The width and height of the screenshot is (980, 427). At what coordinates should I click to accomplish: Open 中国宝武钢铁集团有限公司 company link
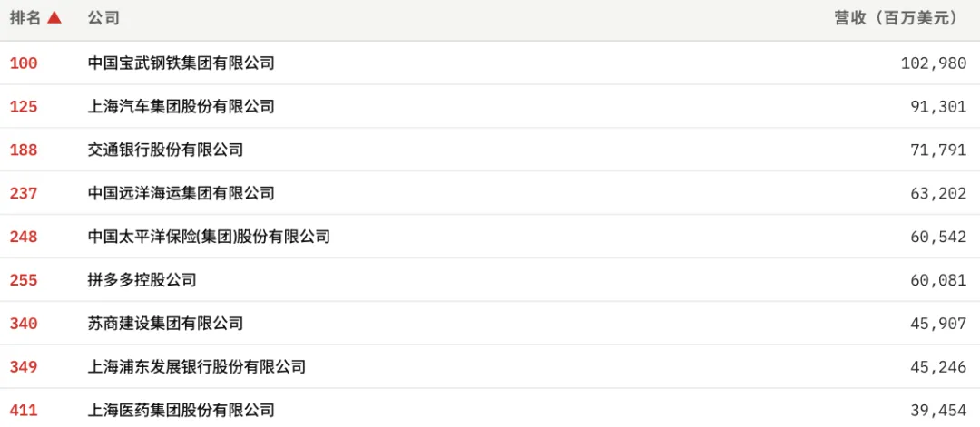pos(181,63)
